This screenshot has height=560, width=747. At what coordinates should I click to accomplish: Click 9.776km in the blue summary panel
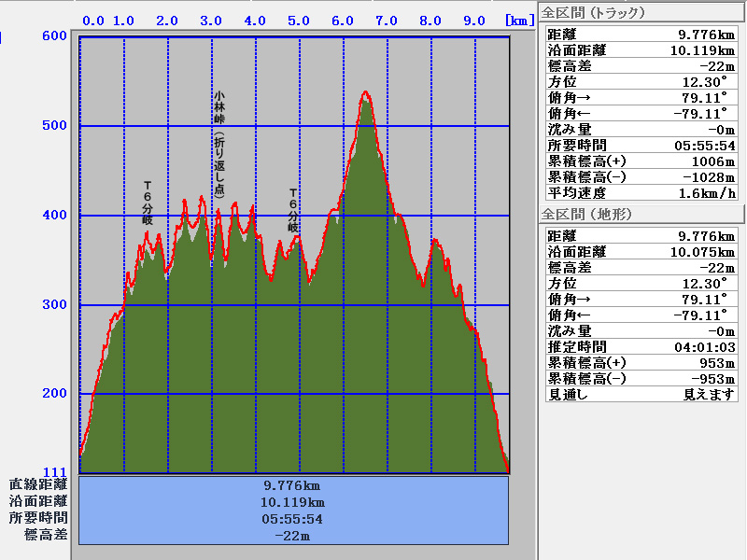(x=292, y=485)
